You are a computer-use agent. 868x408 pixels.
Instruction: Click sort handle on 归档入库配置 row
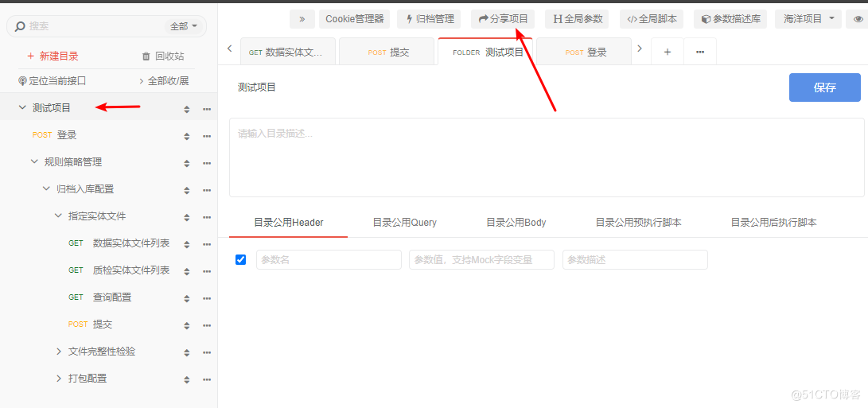click(186, 190)
